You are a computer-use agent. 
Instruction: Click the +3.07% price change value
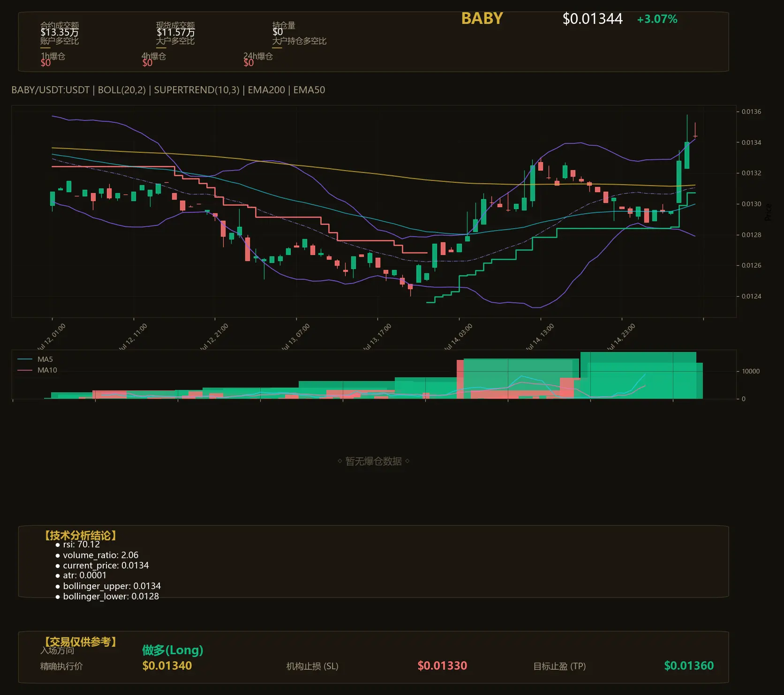[x=657, y=19]
